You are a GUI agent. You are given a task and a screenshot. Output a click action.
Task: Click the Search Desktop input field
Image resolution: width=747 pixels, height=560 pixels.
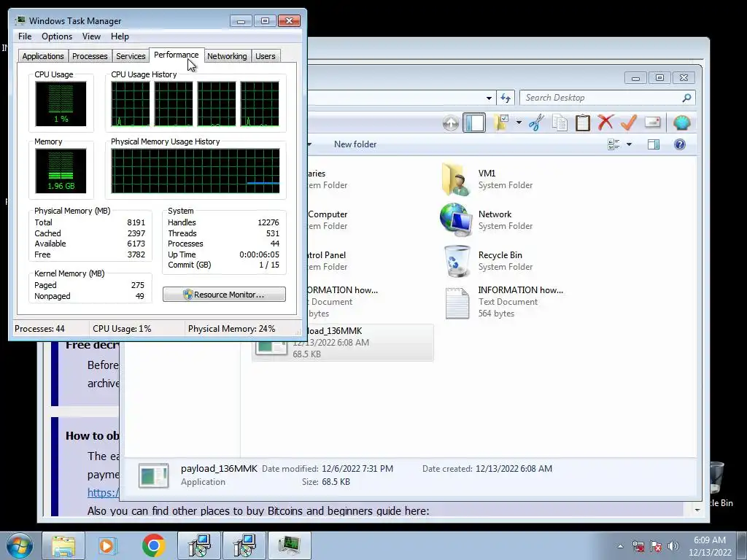(x=601, y=98)
